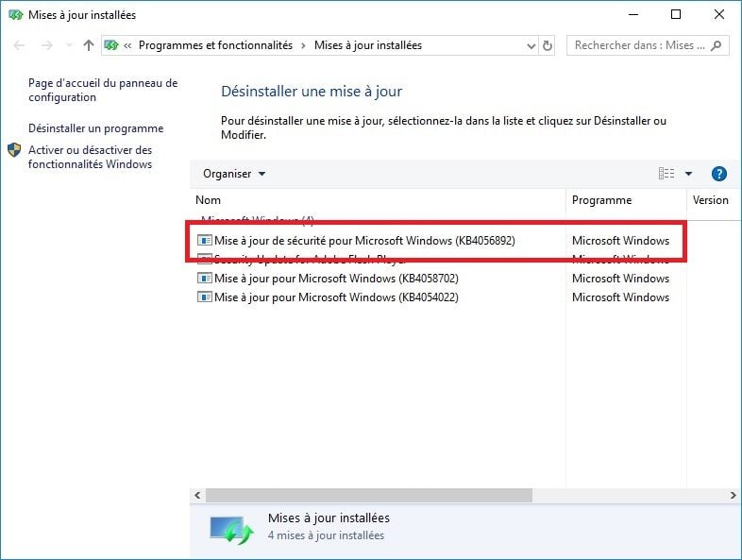Screen dimensions: 742x560
Task: Select update KB4058702 row
Action: (x=336, y=279)
